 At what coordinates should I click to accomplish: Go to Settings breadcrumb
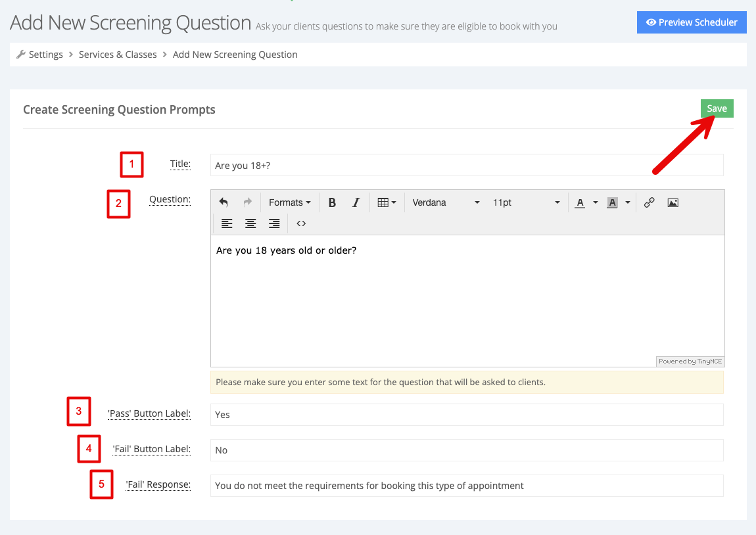pos(46,55)
